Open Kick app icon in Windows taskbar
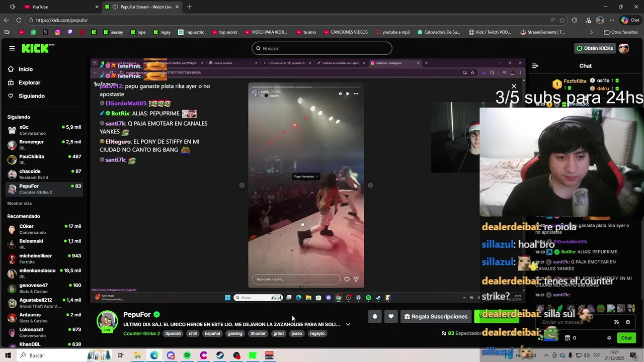The width and height of the screenshot is (644, 362). (x=253, y=355)
